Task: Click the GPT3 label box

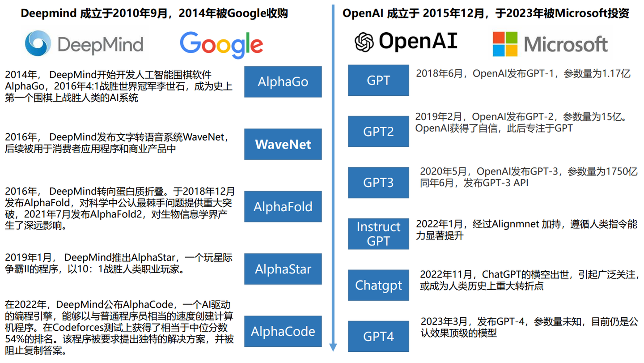Action: [x=378, y=183]
